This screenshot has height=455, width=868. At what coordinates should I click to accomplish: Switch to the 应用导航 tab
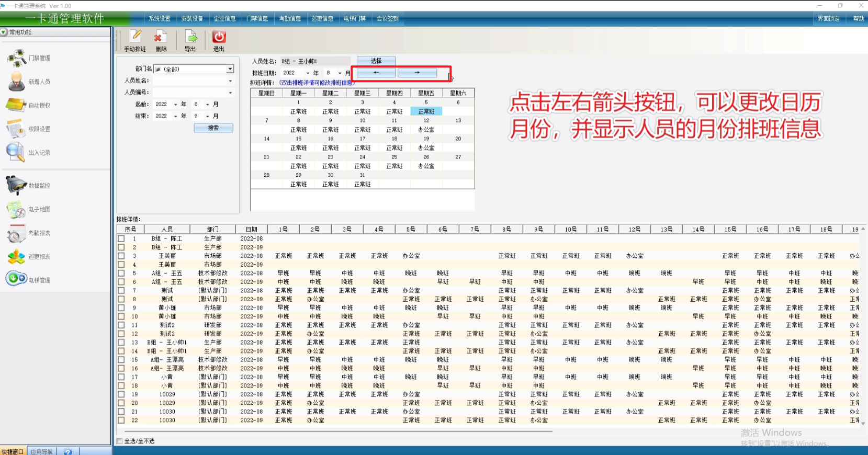[x=42, y=451]
